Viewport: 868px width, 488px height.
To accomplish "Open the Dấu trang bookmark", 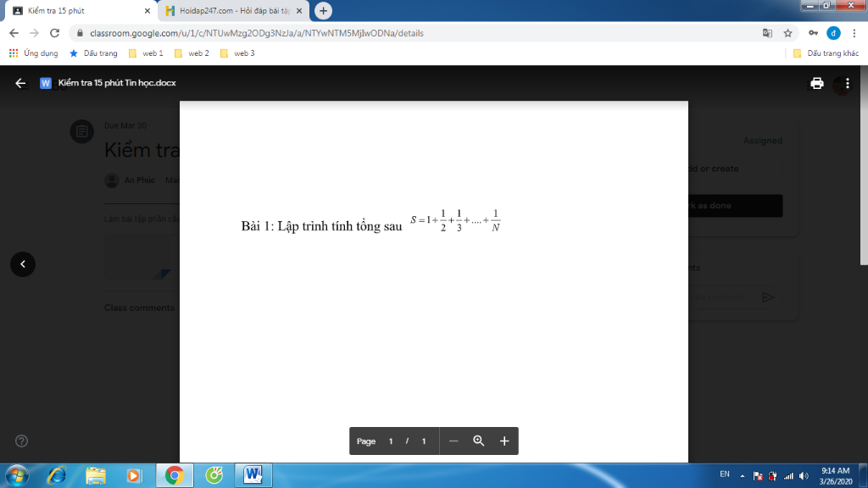I will [x=93, y=53].
